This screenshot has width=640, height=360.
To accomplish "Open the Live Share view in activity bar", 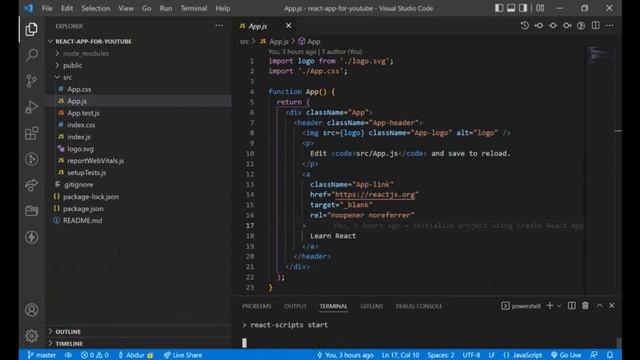I will click(x=31, y=185).
